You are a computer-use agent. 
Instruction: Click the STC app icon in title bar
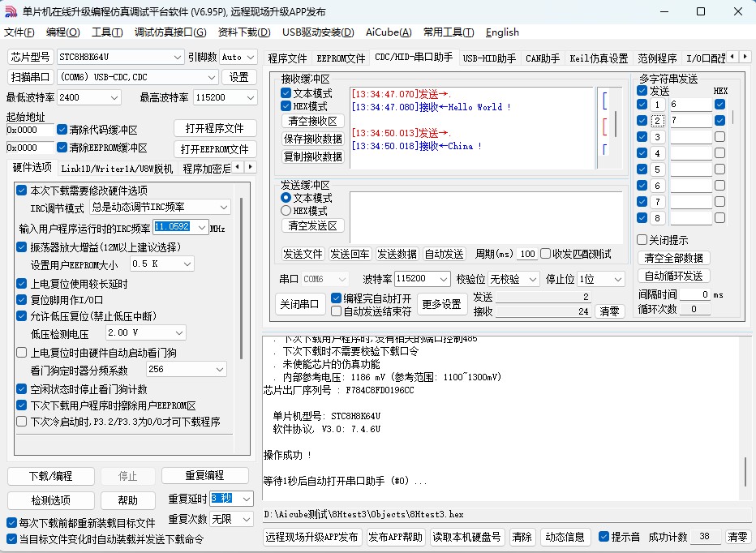(11, 11)
